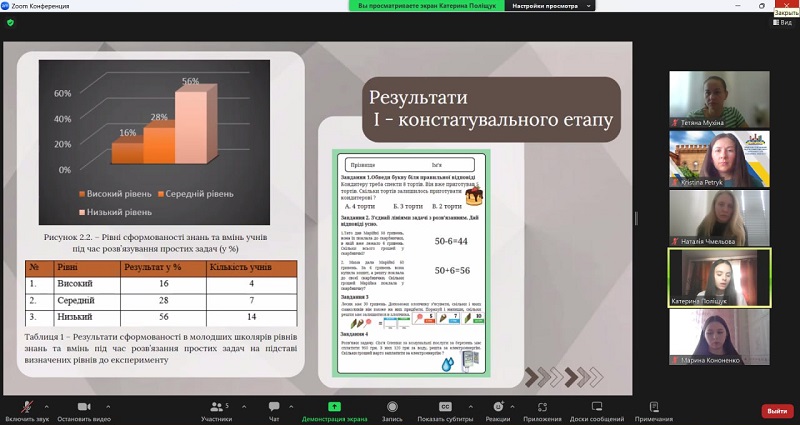
Task: Stop camera using Остановить видео
Action: click(83, 408)
